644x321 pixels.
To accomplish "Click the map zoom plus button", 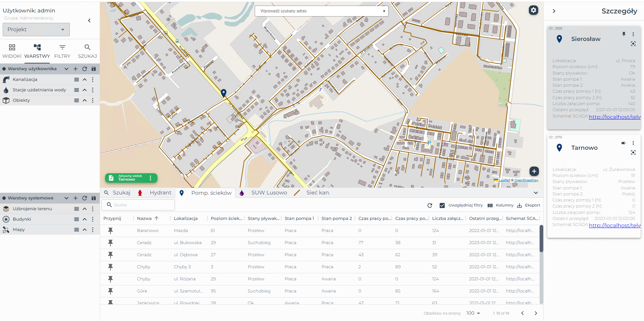I will [x=534, y=171].
